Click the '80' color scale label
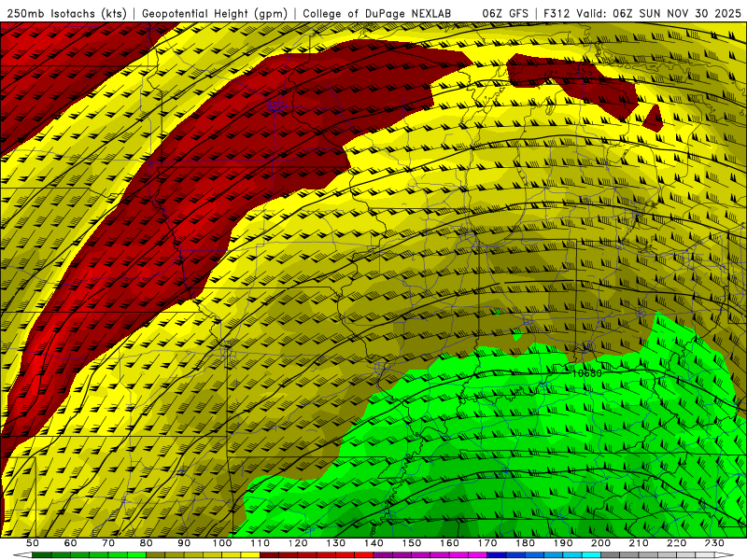This screenshot has height=560, width=747. [x=146, y=543]
